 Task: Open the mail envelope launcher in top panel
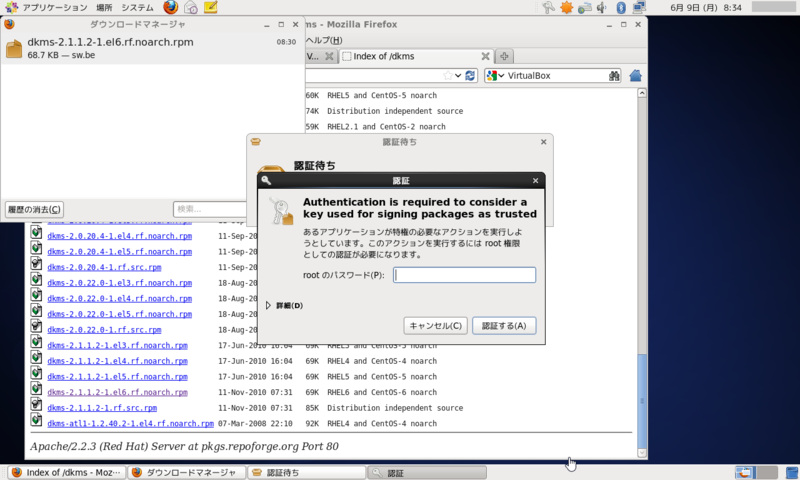[x=191, y=7]
